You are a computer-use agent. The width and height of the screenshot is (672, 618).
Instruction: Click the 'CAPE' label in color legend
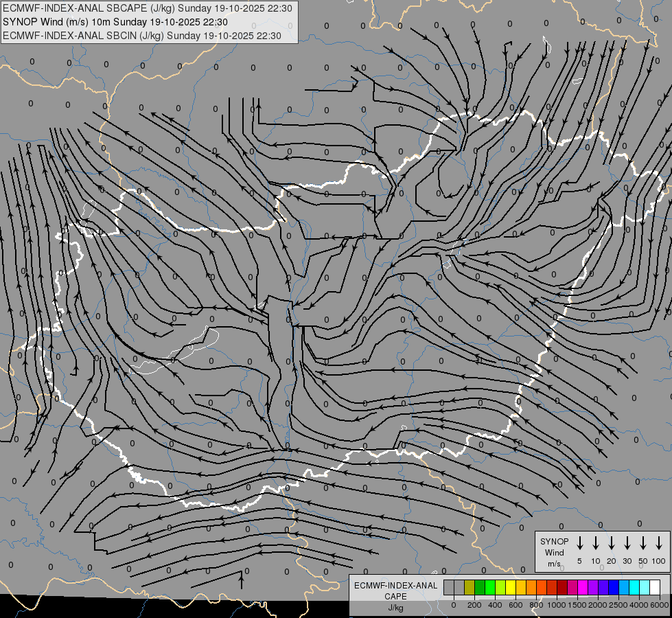(395, 597)
